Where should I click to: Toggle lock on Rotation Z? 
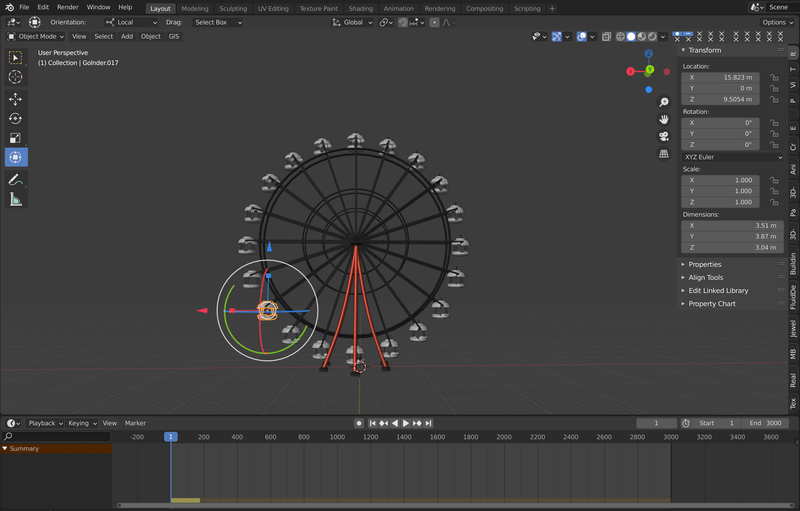[x=773, y=144]
